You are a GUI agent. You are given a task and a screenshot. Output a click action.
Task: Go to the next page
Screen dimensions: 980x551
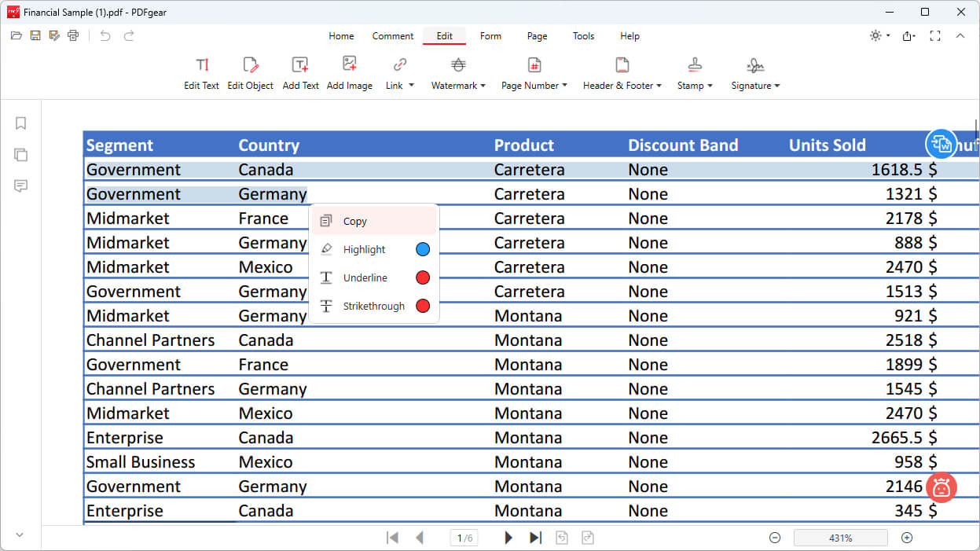pos(508,538)
